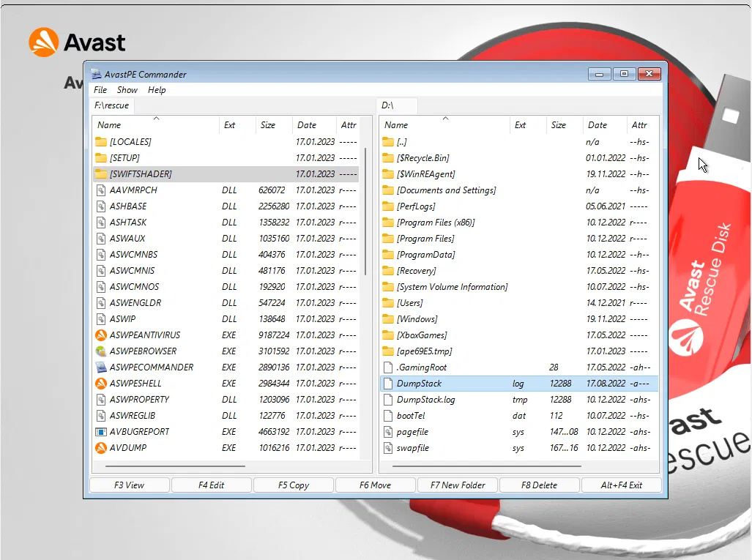Click the AvastPE Commander title bar icon
Image resolution: width=752 pixels, height=560 pixels.
pyautogui.click(x=95, y=74)
